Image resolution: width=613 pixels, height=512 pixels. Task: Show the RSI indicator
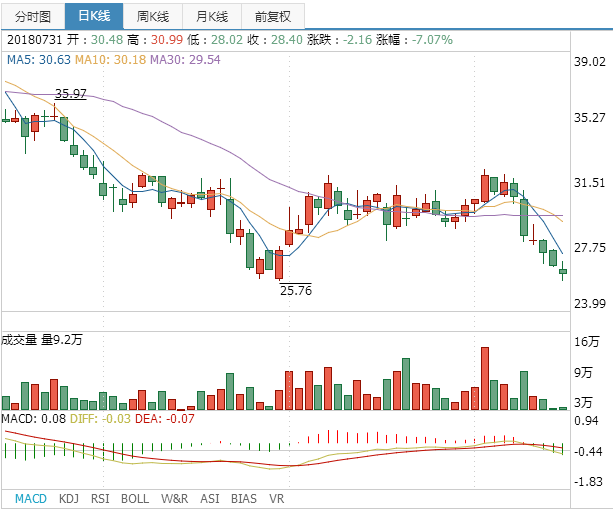(100, 499)
